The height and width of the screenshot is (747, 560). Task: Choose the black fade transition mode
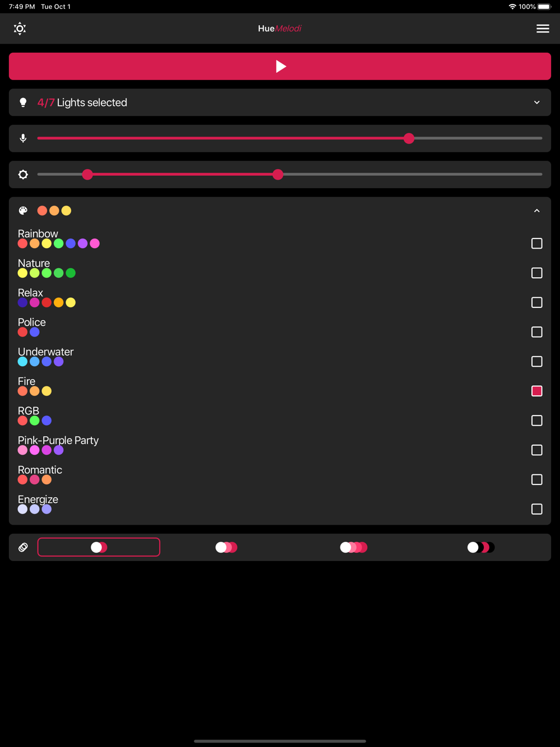pos(480,547)
